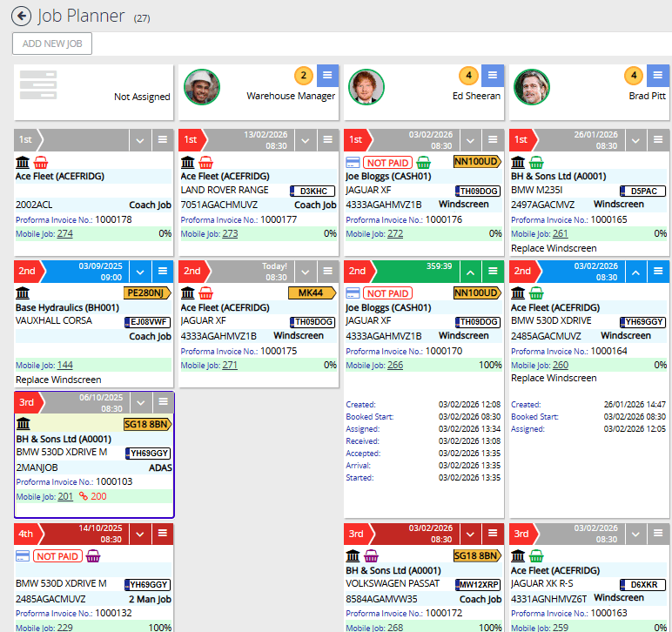672x632 pixels.
Task: Click bank icon on job 273 card
Action: pos(188,163)
